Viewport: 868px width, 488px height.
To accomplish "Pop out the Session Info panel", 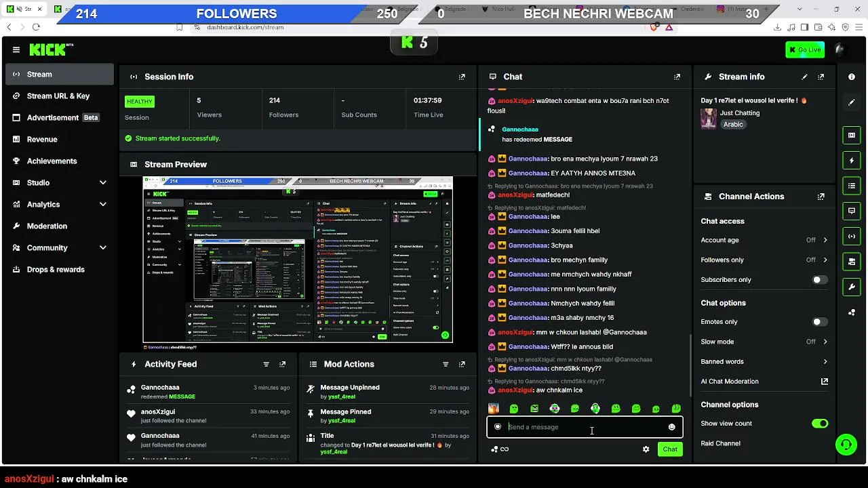I will [462, 77].
